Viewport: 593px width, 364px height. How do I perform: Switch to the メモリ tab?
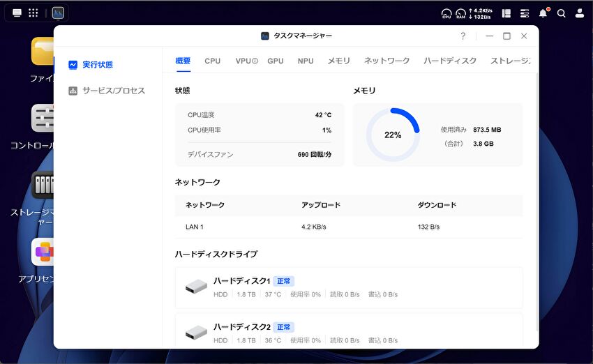point(339,61)
